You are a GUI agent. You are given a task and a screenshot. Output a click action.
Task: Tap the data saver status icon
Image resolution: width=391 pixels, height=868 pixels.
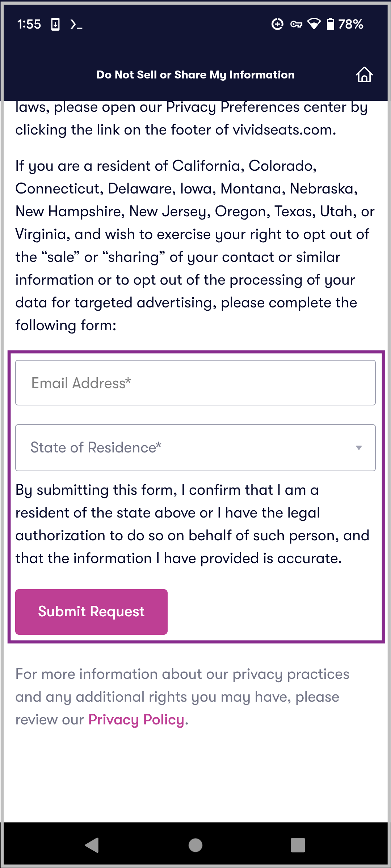[277, 24]
